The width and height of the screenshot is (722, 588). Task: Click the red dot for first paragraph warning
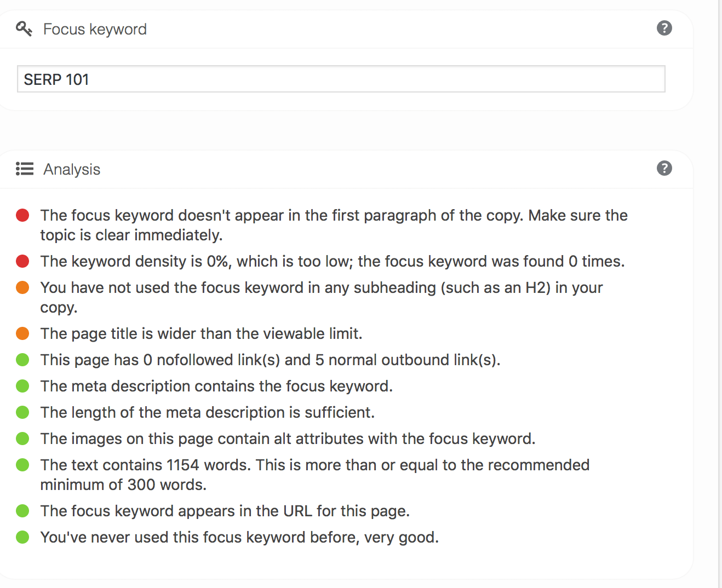tap(22, 215)
